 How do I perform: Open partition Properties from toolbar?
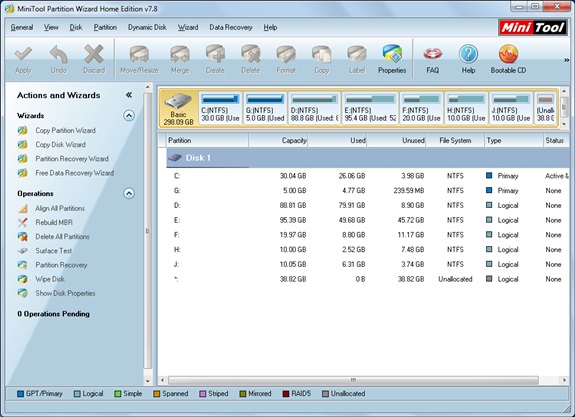(x=392, y=59)
